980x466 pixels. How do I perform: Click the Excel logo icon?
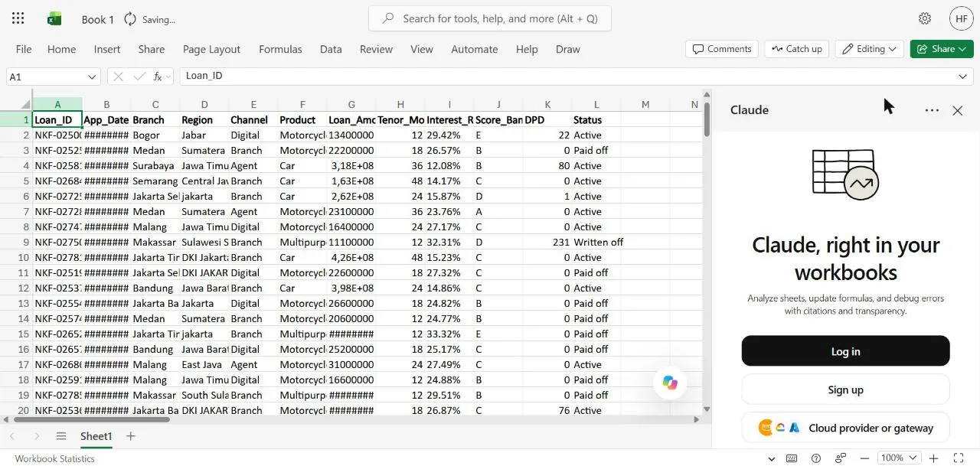tap(54, 18)
